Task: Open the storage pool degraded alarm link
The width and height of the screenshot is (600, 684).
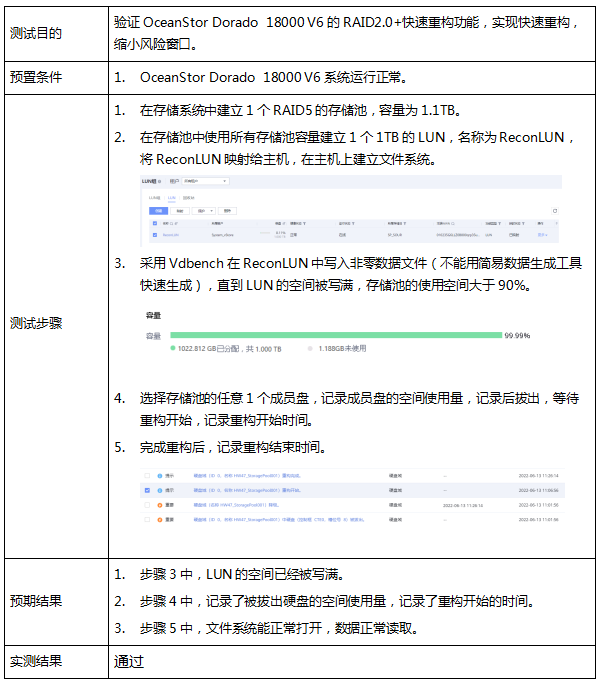Action: pyautogui.click(x=236, y=505)
